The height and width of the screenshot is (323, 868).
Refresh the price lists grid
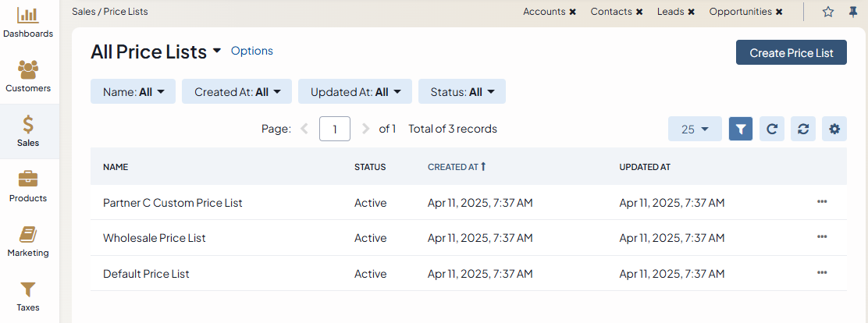point(772,129)
